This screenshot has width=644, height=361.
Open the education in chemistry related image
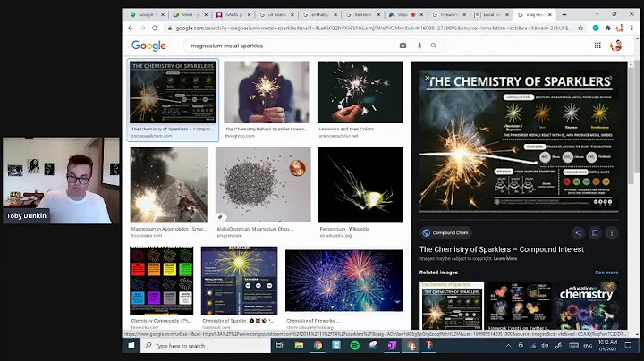pos(586,306)
